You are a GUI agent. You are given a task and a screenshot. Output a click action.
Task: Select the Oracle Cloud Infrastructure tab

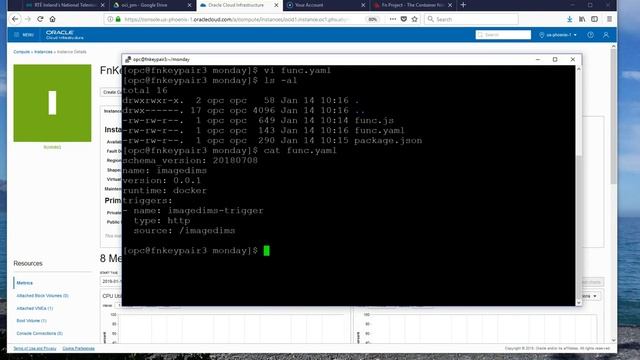(x=239, y=5)
